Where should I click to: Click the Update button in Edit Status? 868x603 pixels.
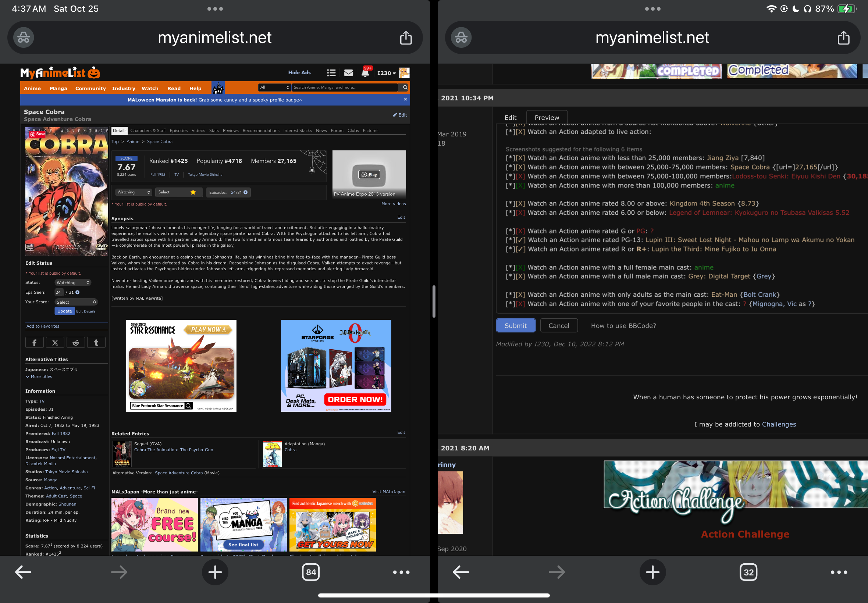pyautogui.click(x=64, y=311)
